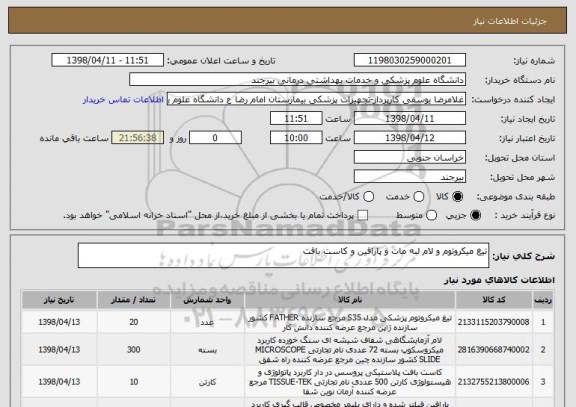
Task: Choose the متوسط purchase process option
Action: click(x=431, y=215)
